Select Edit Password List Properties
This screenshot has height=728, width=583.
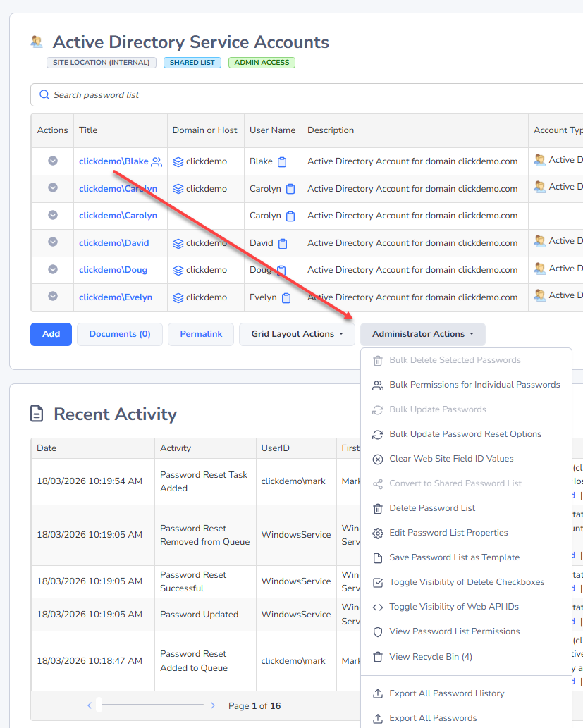pyautogui.click(x=448, y=533)
